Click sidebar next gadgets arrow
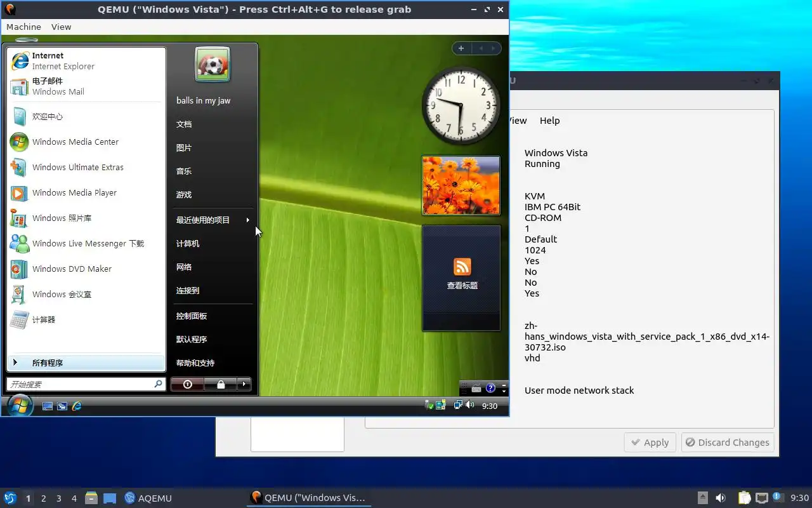 pyautogui.click(x=494, y=48)
